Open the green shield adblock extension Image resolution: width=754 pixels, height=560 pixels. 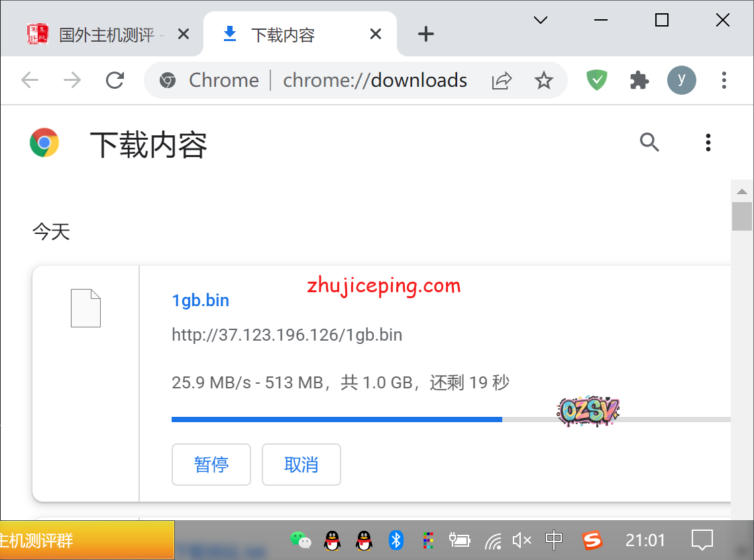tap(597, 80)
